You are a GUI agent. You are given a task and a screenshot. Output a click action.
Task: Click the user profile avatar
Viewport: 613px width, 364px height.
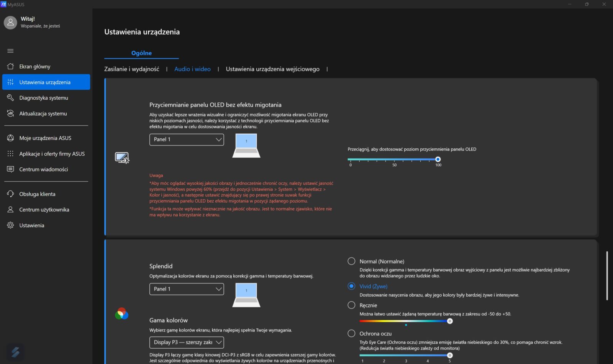10,23
